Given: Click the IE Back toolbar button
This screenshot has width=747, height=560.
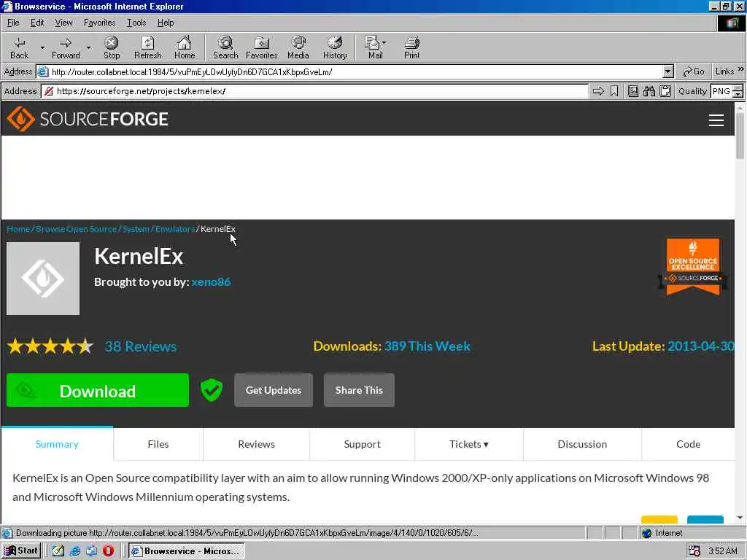Looking at the screenshot, I should pyautogui.click(x=19, y=48).
